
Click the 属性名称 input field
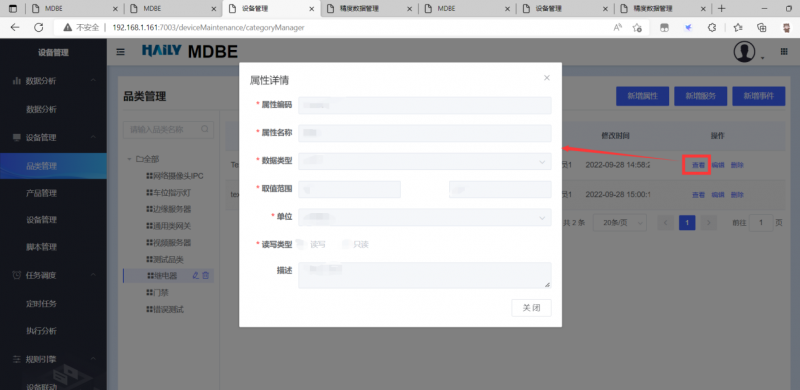coord(424,133)
